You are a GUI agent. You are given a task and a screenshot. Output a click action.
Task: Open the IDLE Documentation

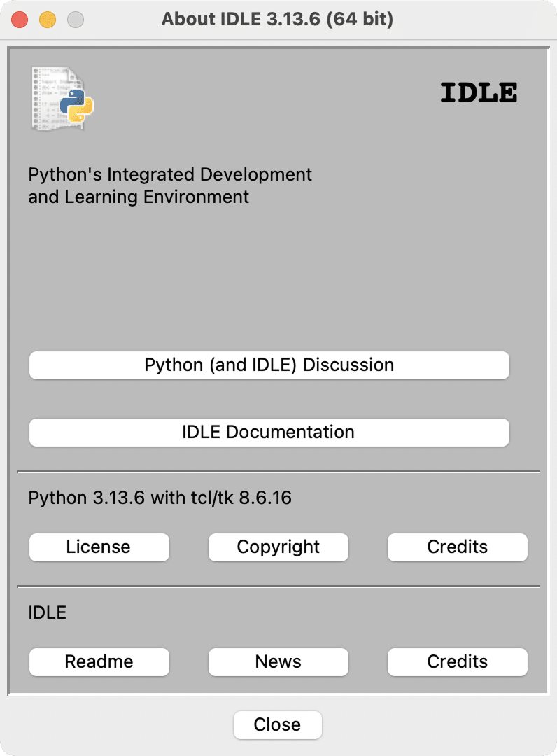click(269, 433)
